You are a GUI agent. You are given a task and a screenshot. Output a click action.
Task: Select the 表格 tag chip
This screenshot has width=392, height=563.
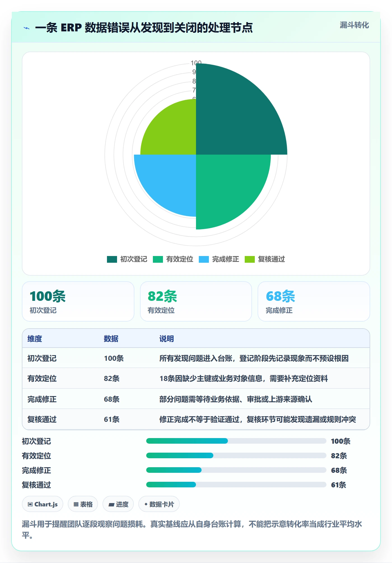[83, 504]
